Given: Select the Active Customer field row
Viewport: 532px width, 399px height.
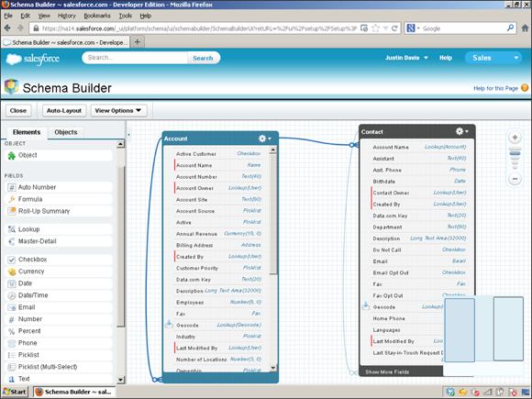Looking at the screenshot, I should [218, 154].
